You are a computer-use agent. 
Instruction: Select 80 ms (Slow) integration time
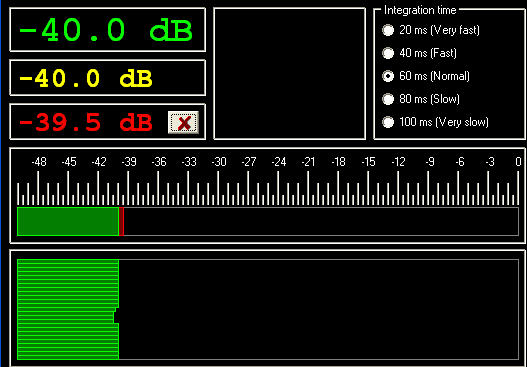coord(420,99)
